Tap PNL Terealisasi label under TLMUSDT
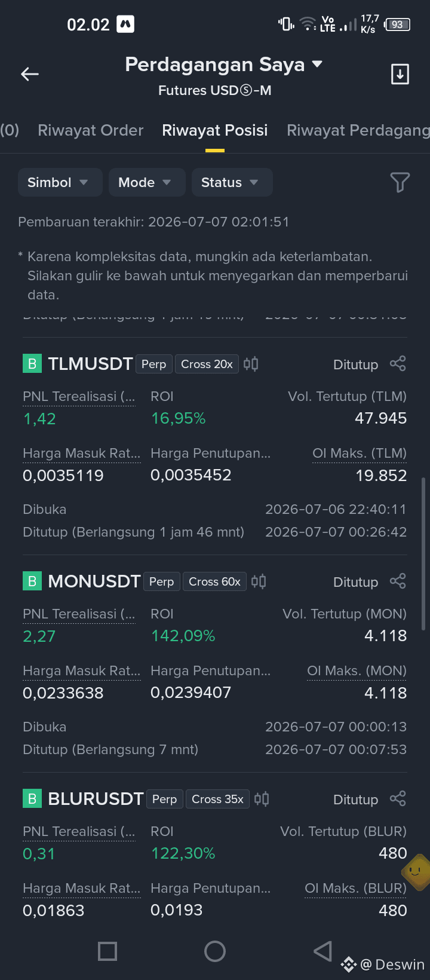 click(79, 397)
